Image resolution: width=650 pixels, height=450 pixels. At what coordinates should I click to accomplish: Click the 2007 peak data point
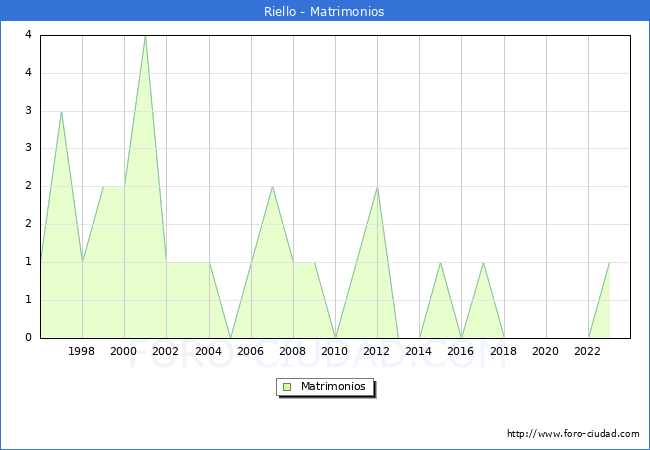click(x=272, y=187)
